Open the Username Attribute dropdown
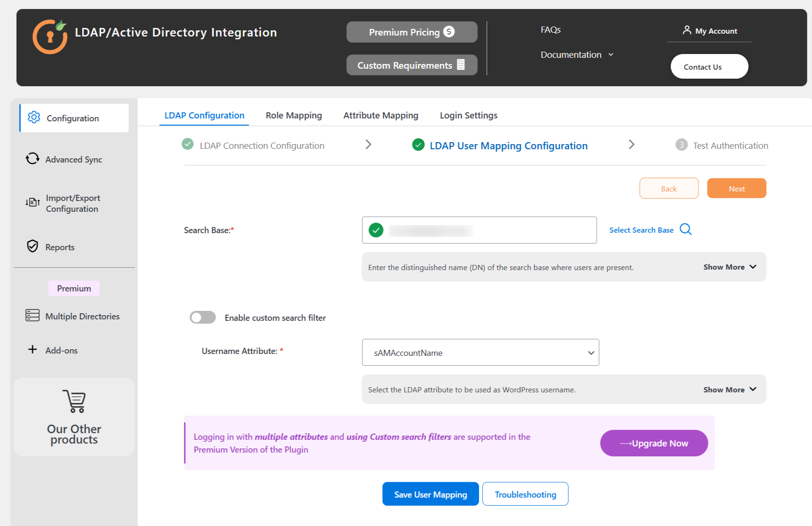This screenshot has width=812, height=526. 480,353
